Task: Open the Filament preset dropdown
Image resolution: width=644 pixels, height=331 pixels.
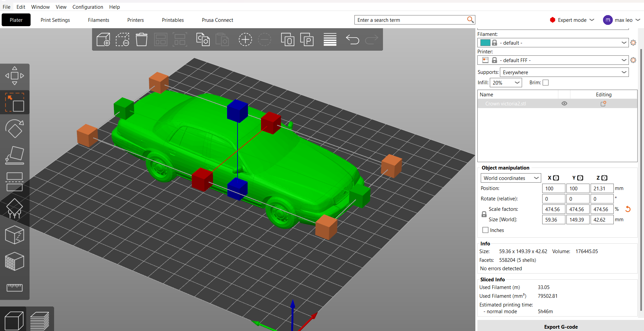Action: click(x=553, y=43)
